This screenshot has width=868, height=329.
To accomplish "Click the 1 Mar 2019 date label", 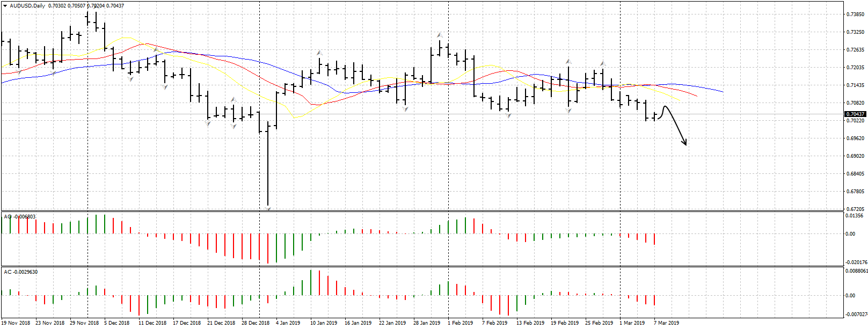I will [632, 323].
